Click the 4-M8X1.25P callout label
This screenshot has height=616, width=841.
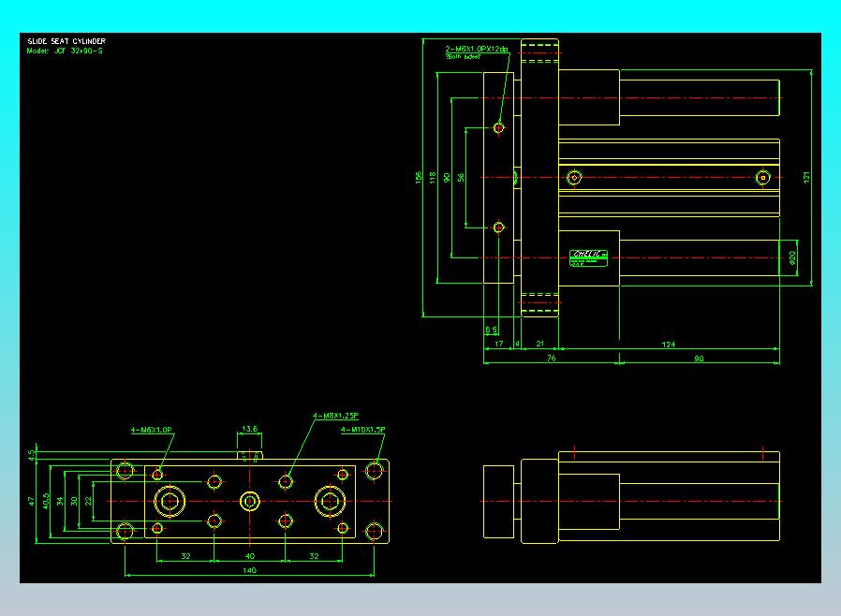pos(336,416)
